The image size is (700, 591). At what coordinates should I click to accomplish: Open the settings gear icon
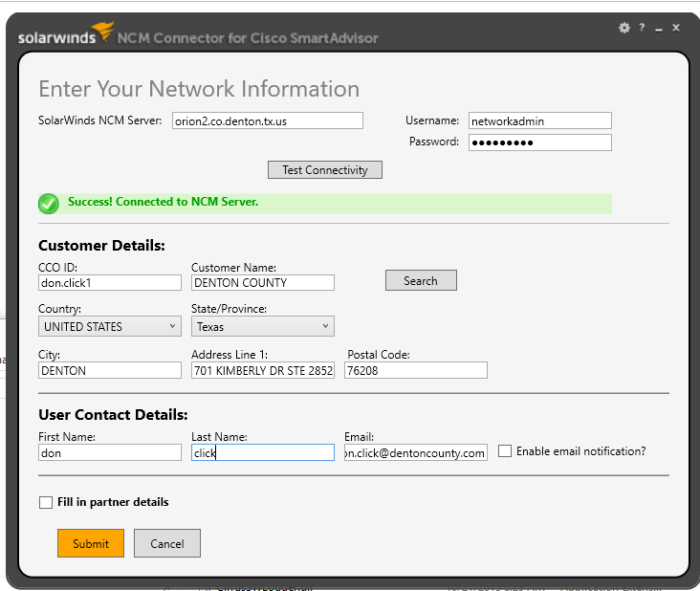pyautogui.click(x=624, y=28)
